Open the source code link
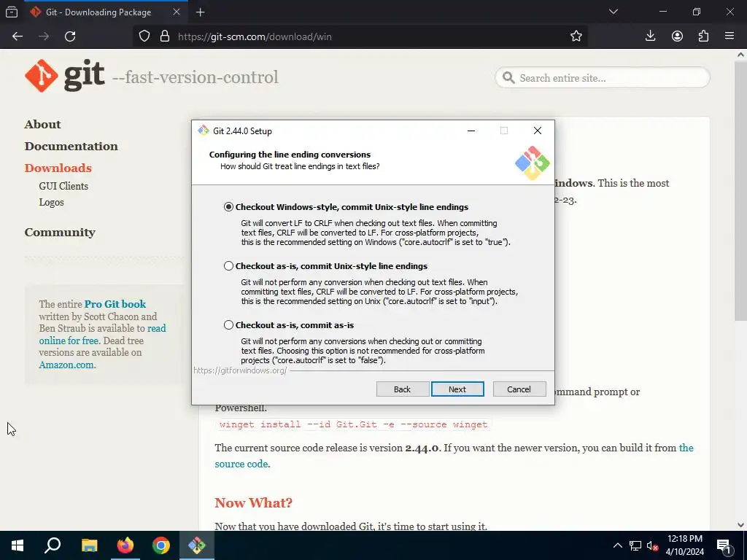747x560 pixels. [x=241, y=464]
